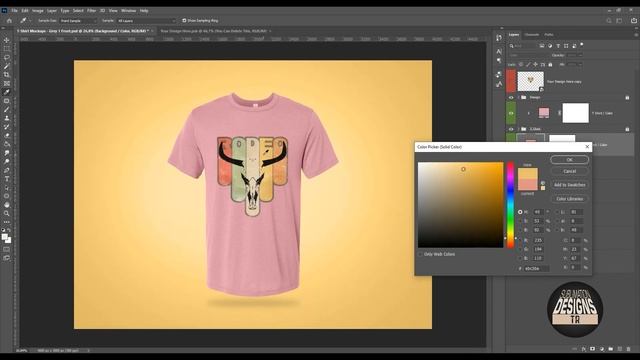Open the Opacity dropdown arrow
Image resolution: width=640 pixels, height=360 pixels.
tap(580, 55)
